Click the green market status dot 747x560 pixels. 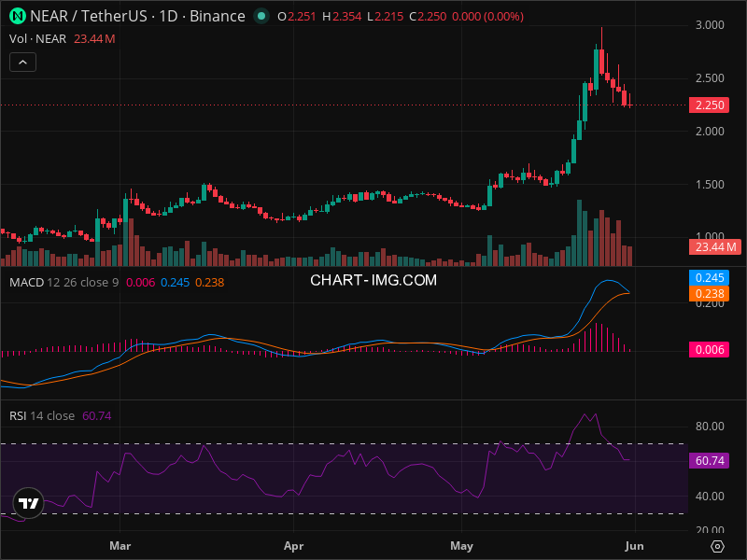pyautogui.click(x=261, y=16)
